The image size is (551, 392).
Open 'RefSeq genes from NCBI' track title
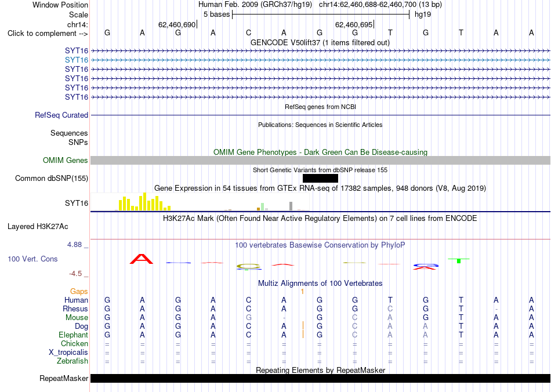[x=320, y=107]
